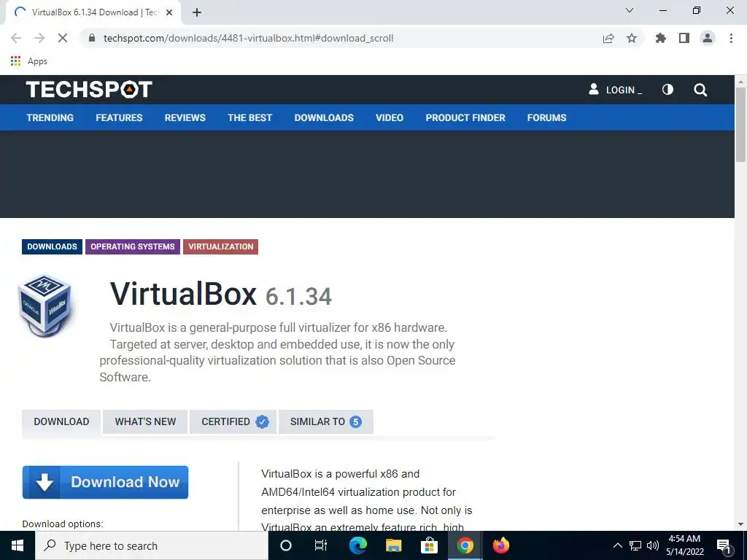
Task: Open the TRENDING menu item
Action: click(50, 117)
